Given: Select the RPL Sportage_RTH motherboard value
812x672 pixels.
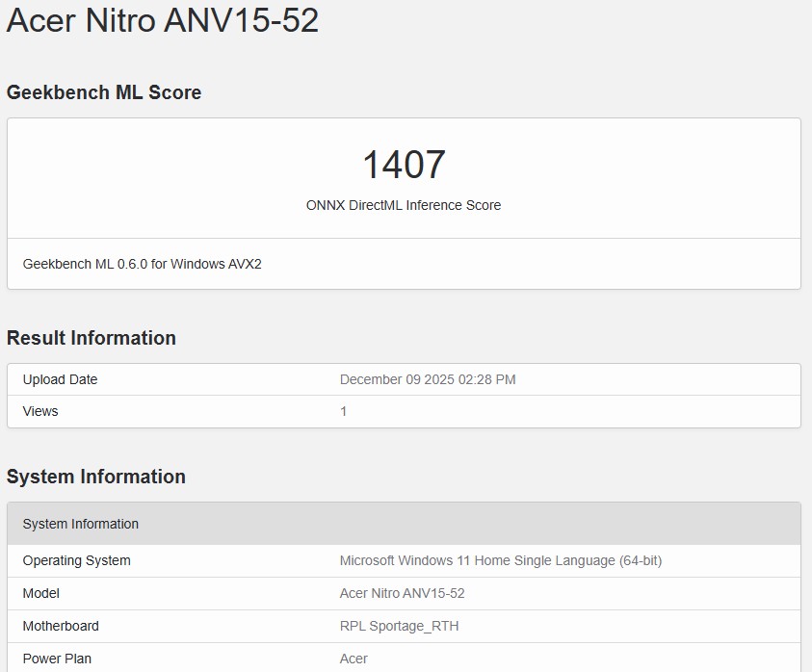Looking at the screenshot, I should click(x=398, y=626).
